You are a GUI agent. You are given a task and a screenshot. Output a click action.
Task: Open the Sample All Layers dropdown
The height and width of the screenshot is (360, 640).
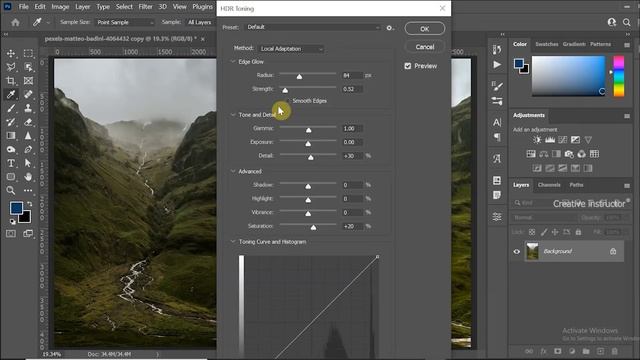(200, 22)
